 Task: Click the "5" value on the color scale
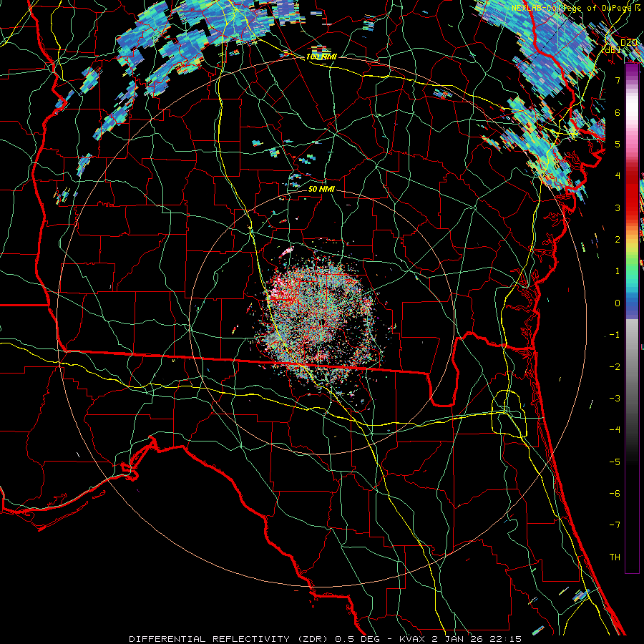point(618,144)
